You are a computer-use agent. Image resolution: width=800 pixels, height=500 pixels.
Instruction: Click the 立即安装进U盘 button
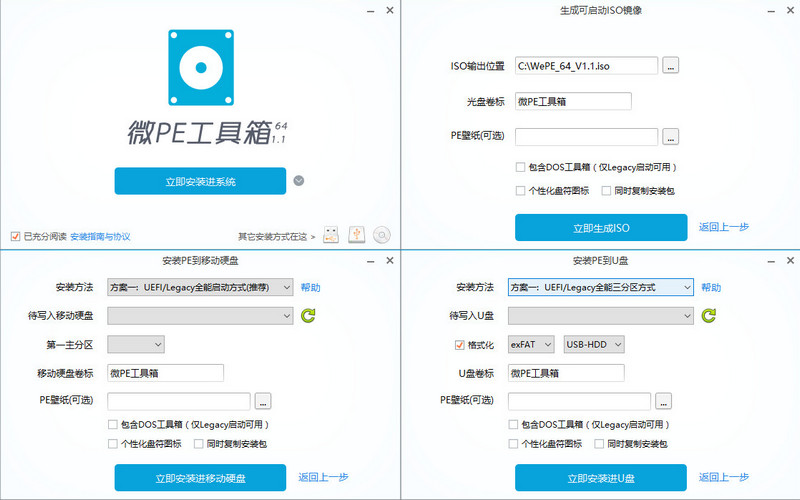(x=601, y=478)
